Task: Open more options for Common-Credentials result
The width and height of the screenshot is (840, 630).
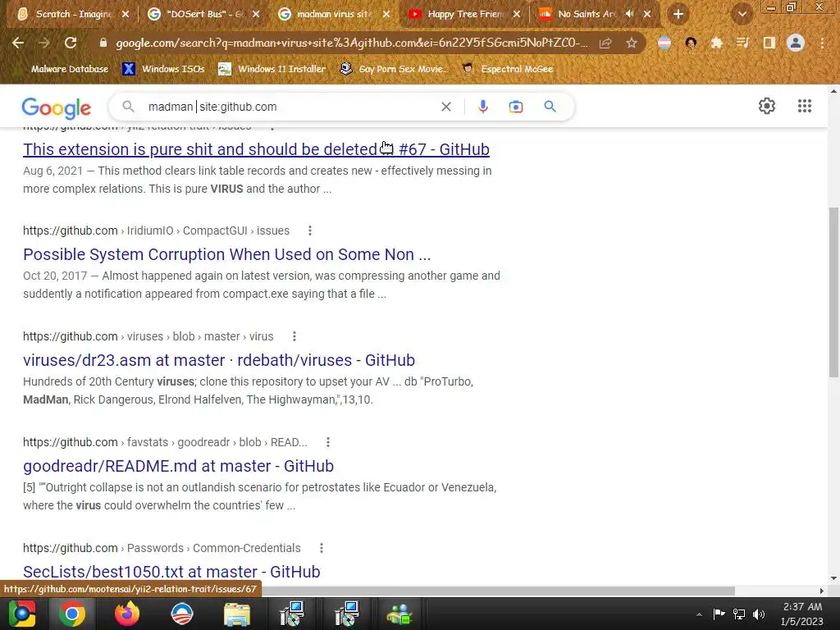Action: pyautogui.click(x=321, y=548)
